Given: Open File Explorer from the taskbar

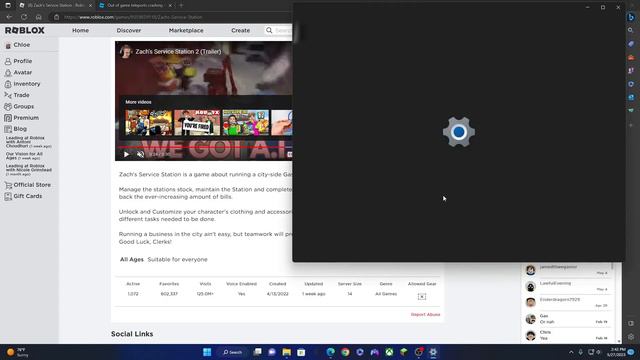Looking at the screenshot, I should [x=287, y=352].
